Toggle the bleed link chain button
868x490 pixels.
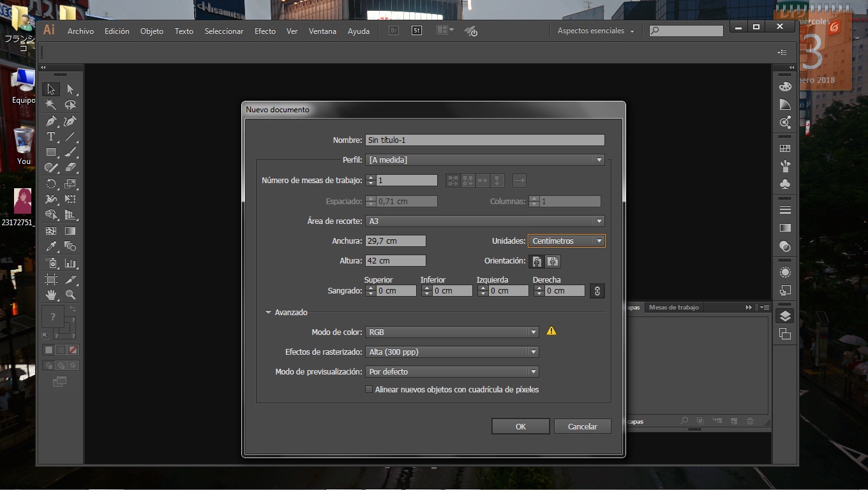tap(597, 291)
